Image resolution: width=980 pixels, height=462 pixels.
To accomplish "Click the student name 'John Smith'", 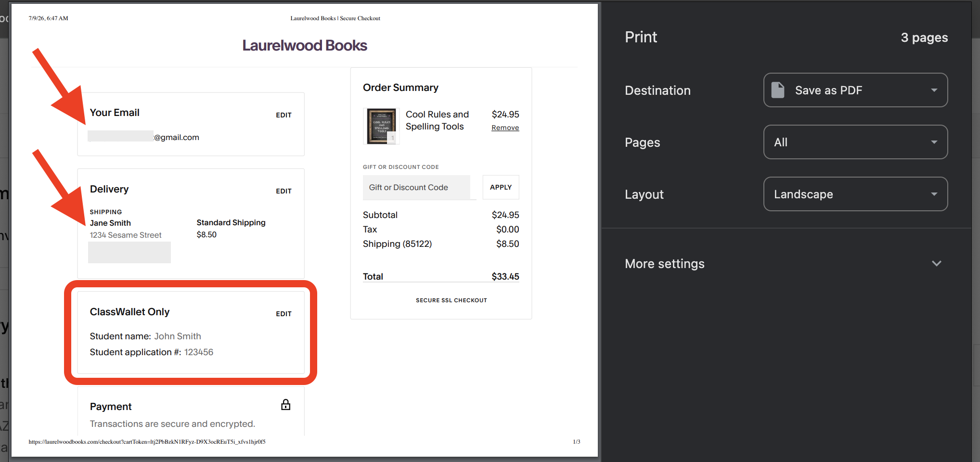I will [178, 336].
